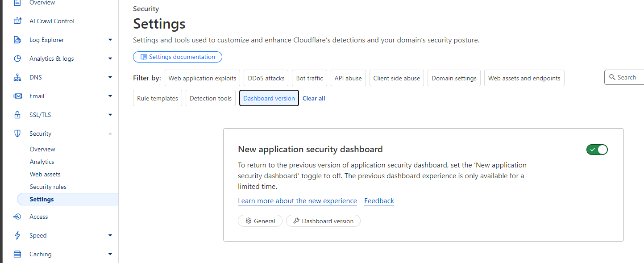
Task: Deselect the Dashboard version filter chip
Action: tap(269, 98)
